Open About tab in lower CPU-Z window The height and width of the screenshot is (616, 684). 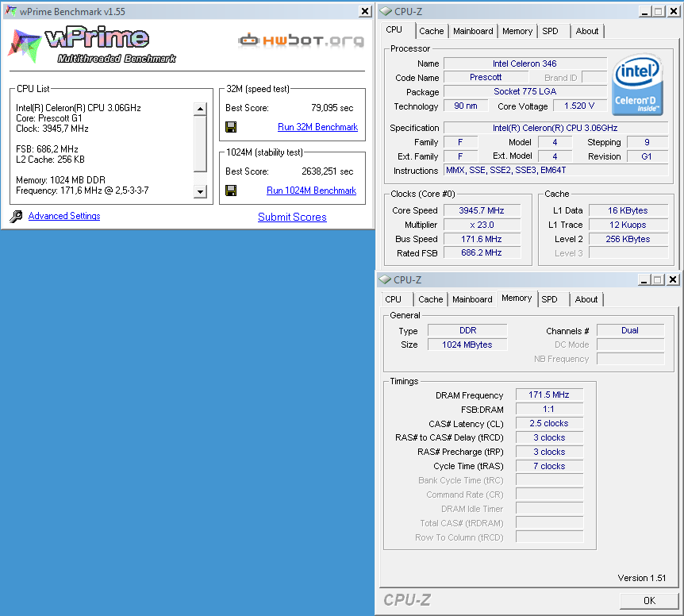point(586,299)
